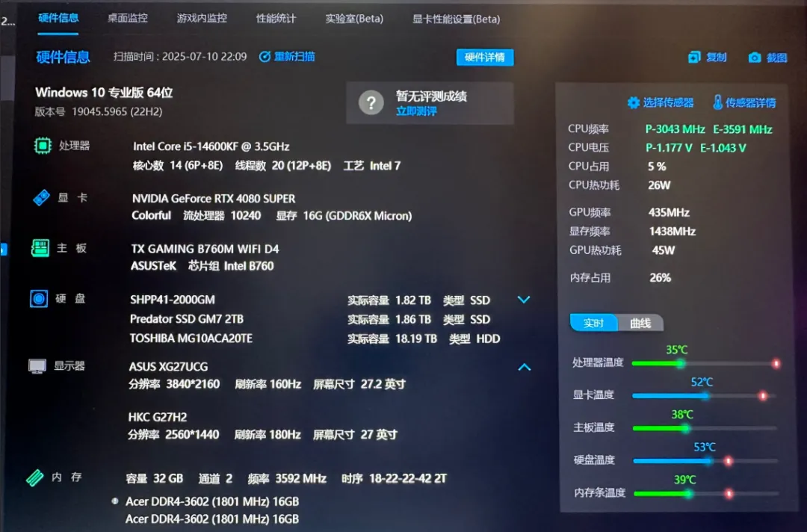Viewport: 807px width, 532px height.
Task: Click the 内存条温度 slider bar
Action: 706,493
